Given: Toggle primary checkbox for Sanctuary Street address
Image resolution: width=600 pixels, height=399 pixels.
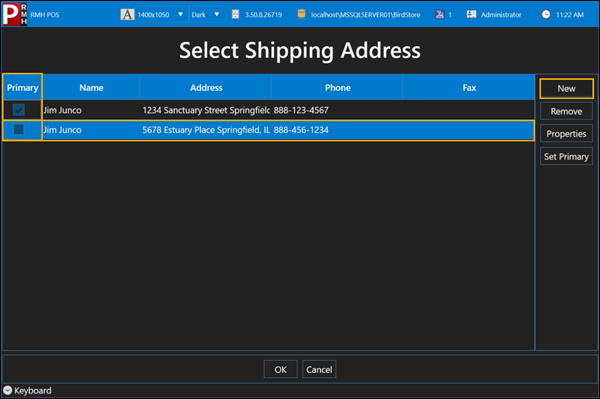Looking at the screenshot, I should click(18, 110).
